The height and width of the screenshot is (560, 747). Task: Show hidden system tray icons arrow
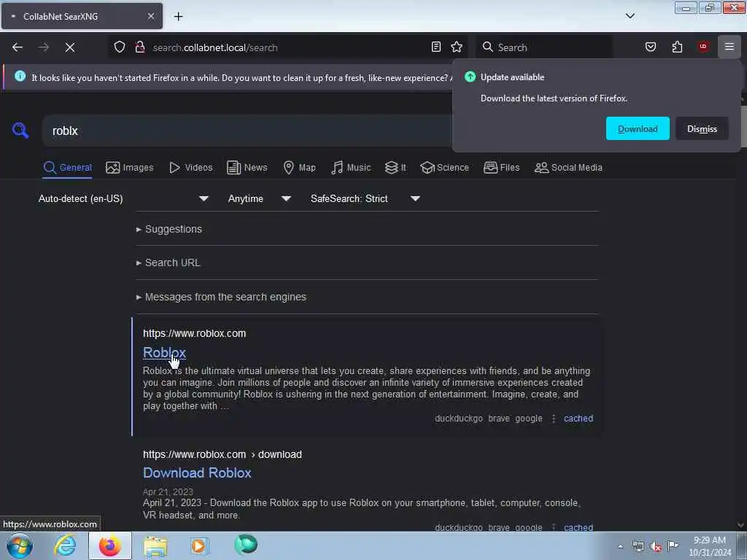click(620, 547)
